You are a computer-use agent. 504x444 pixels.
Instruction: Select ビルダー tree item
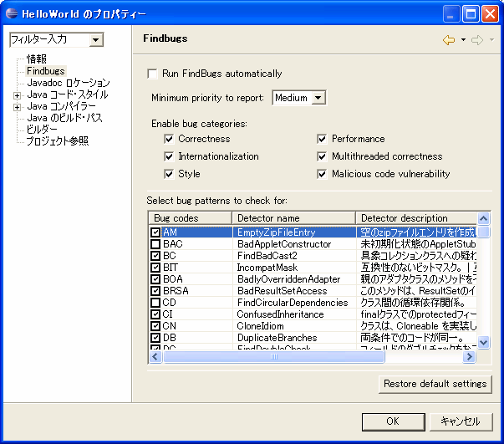pos(42,130)
